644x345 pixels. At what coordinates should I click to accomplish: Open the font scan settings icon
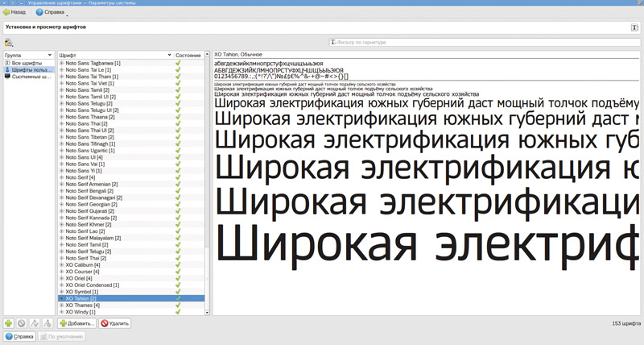click(9, 43)
